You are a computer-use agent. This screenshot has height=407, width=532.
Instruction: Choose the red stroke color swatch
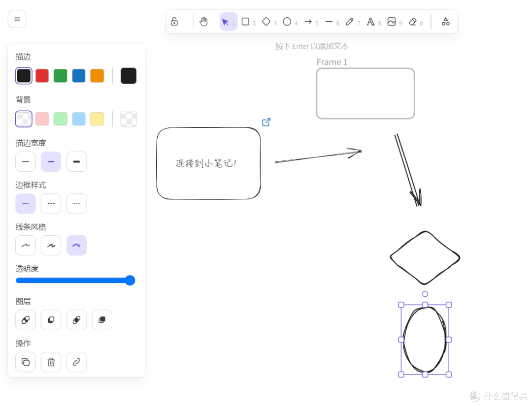[x=42, y=76]
